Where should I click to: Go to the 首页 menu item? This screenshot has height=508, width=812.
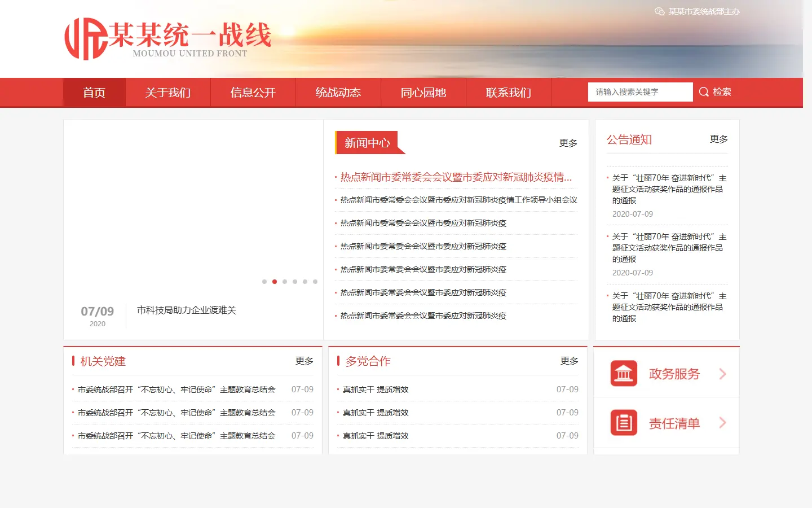coord(94,93)
